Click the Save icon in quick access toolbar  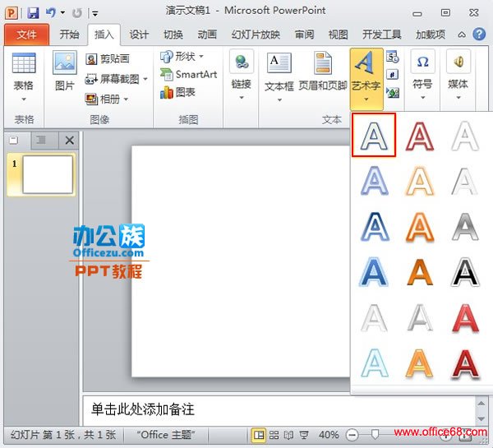[33, 13]
